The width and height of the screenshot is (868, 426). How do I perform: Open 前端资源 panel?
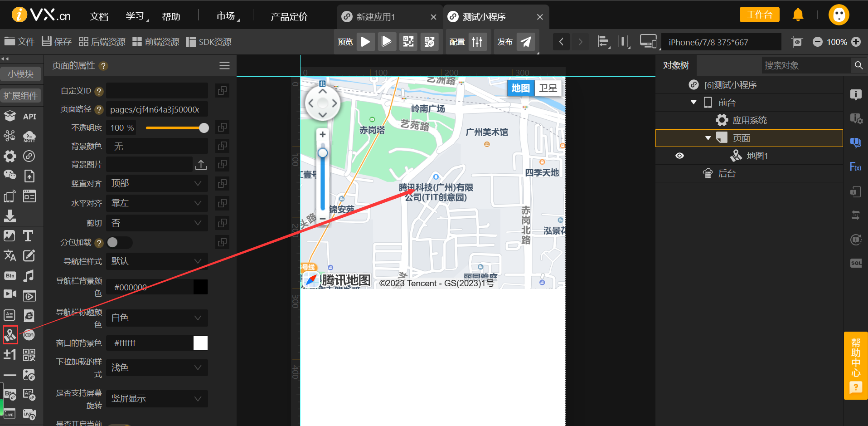[156, 42]
